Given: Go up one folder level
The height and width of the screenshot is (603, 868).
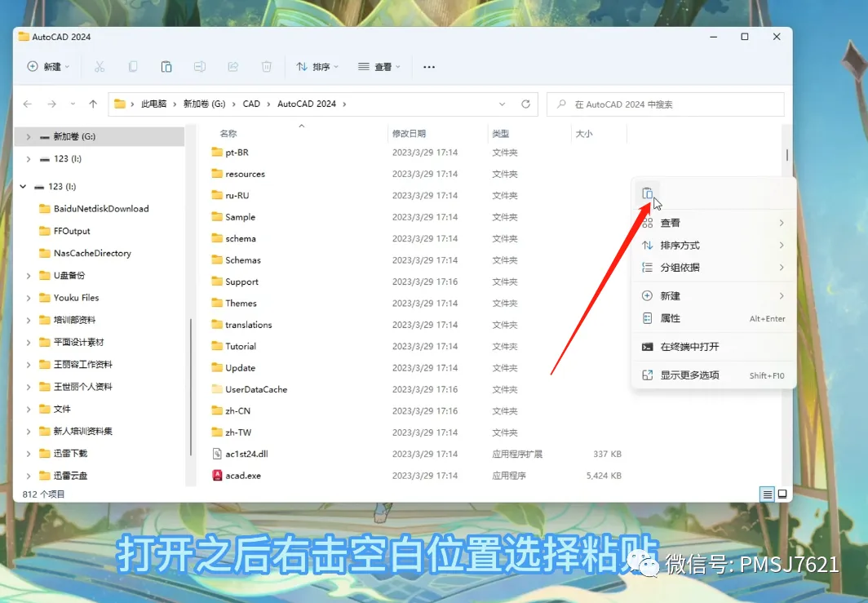Looking at the screenshot, I should point(93,104).
